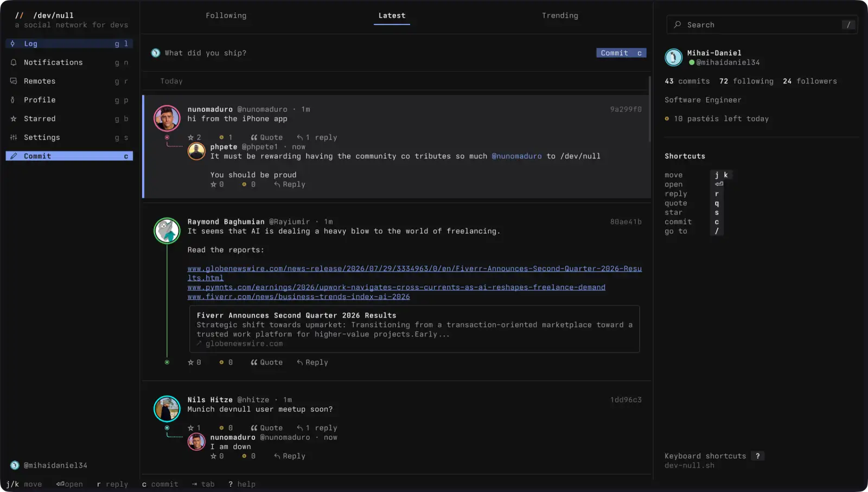The image size is (868, 492).
Task: Star Raymond Baghumian's freelancing post
Action: (194, 362)
